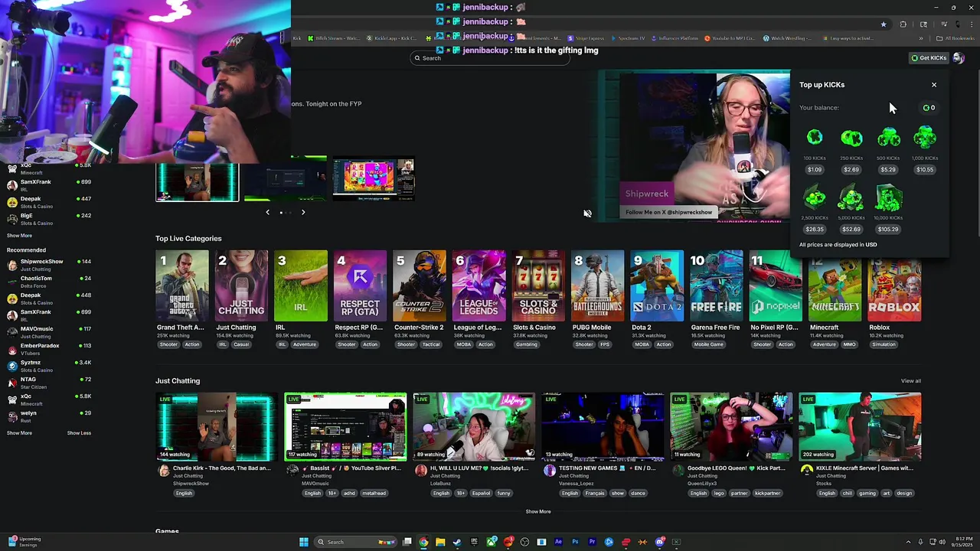Close the Top up KICKs panel

(934, 85)
